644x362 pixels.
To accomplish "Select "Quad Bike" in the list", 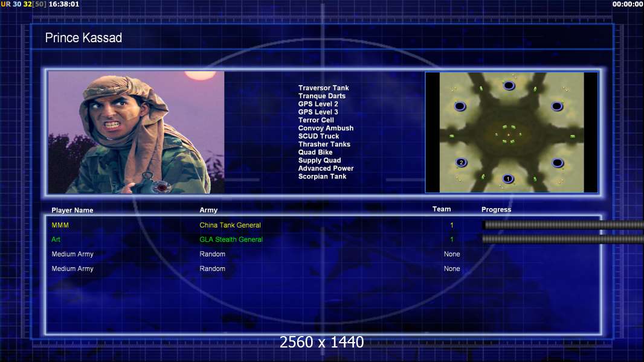I will (315, 152).
